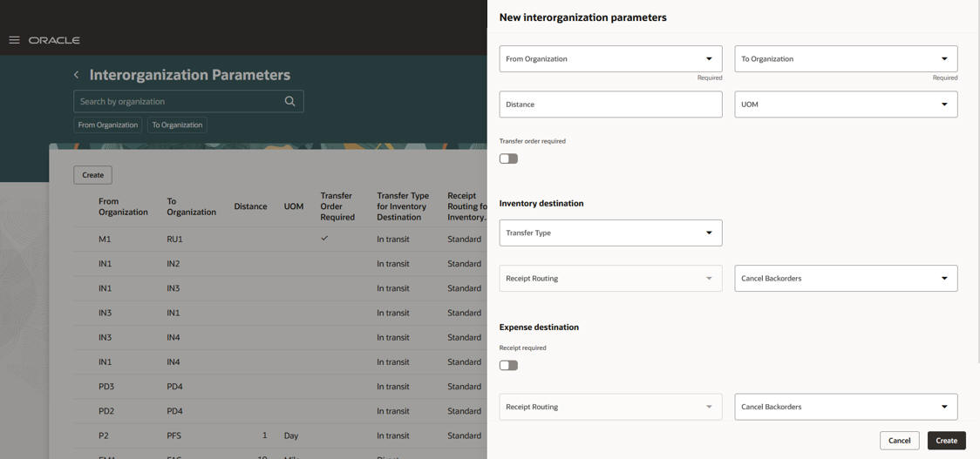Open the From Organization dropdown in drawer
The width and height of the screenshot is (980, 459).
(610, 58)
